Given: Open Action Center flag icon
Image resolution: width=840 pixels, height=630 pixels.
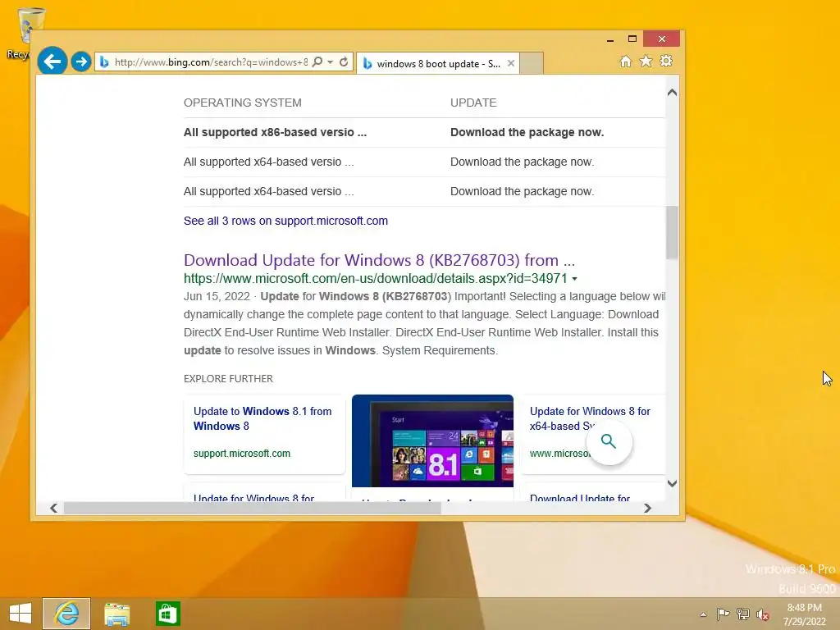Looking at the screenshot, I should [723, 614].
